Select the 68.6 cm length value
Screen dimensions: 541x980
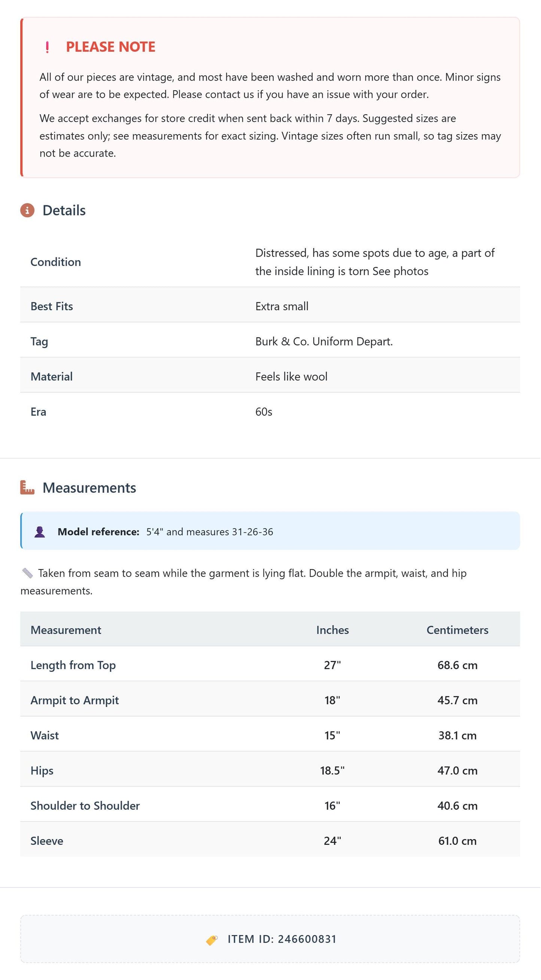pos(458,665)
